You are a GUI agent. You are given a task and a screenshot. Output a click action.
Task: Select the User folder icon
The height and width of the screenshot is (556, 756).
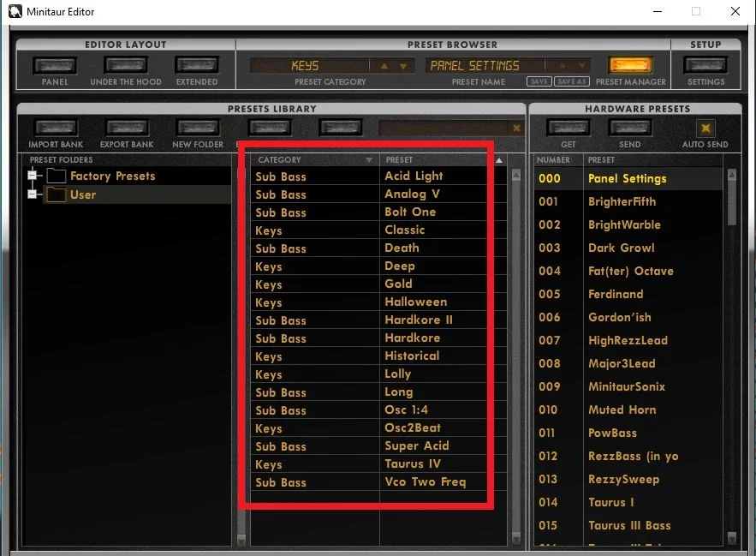[x=56, y=194]
